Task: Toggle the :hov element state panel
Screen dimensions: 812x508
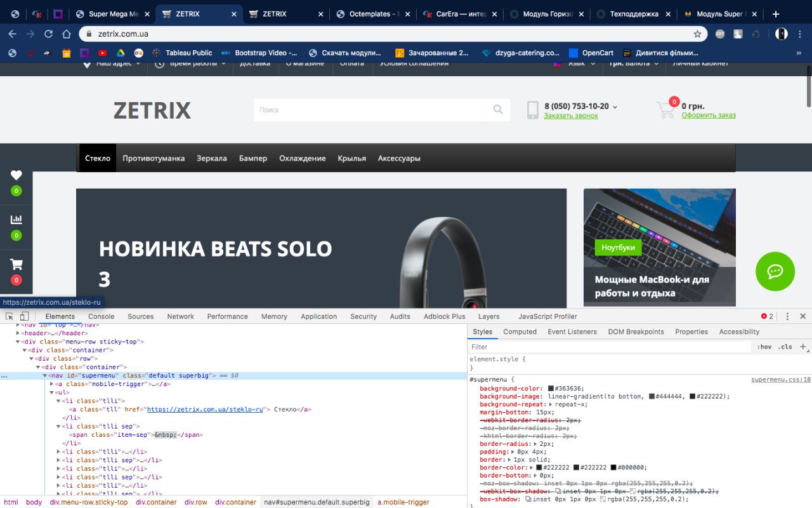Action: tap(764, 347)
